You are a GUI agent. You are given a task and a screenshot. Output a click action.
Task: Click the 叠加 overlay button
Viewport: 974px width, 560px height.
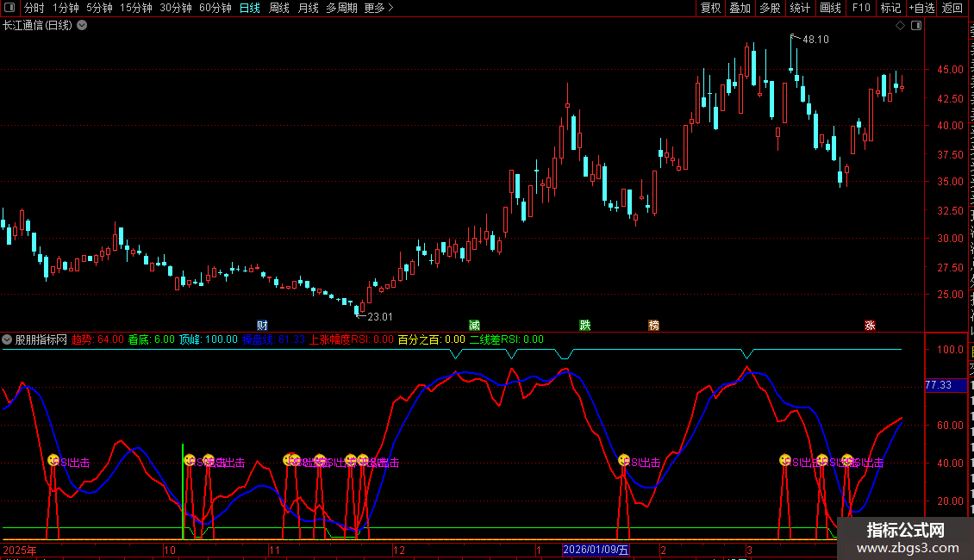pos(740,8)
